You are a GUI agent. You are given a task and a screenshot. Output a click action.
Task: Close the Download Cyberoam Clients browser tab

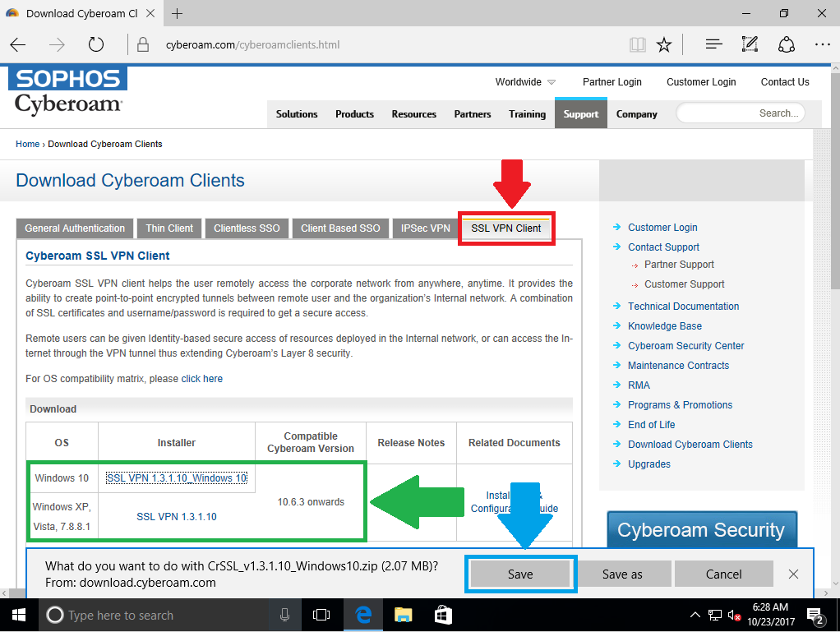point(150,13)
